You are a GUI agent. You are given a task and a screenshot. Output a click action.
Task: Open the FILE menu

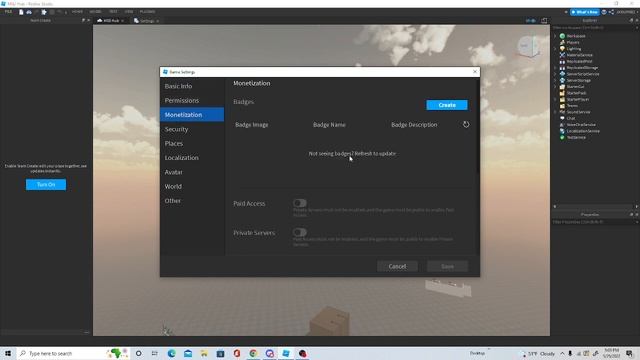coord(8,12)
